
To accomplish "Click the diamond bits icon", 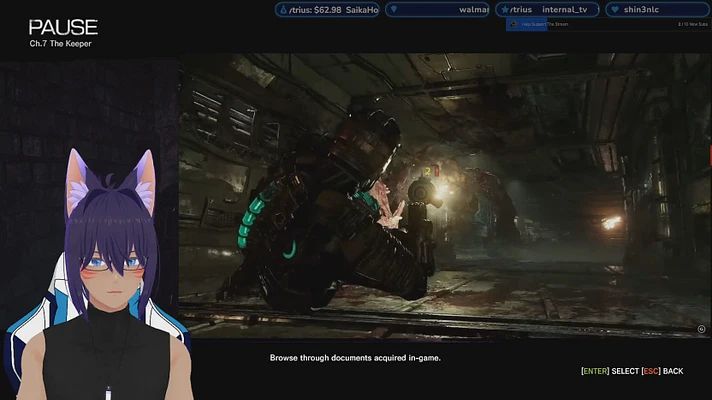I will coord(394,10).
